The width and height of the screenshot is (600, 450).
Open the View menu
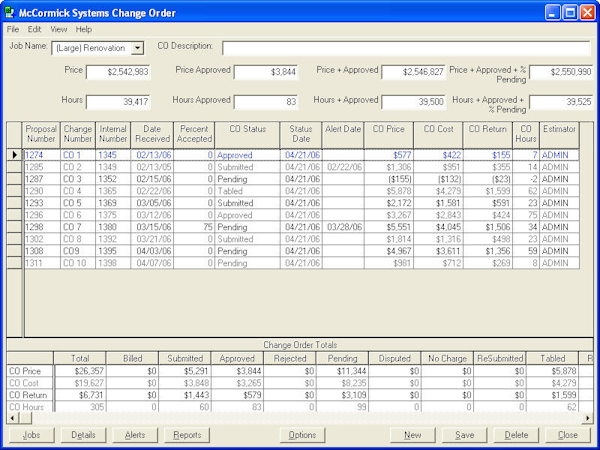[x=59, y=30]
